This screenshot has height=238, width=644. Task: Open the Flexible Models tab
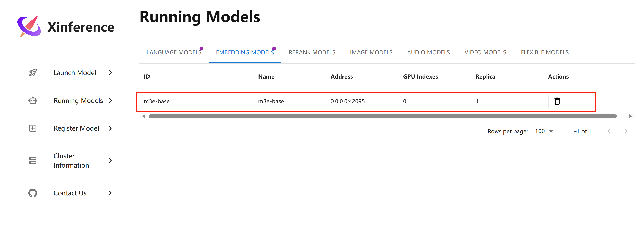coord(545,52)
